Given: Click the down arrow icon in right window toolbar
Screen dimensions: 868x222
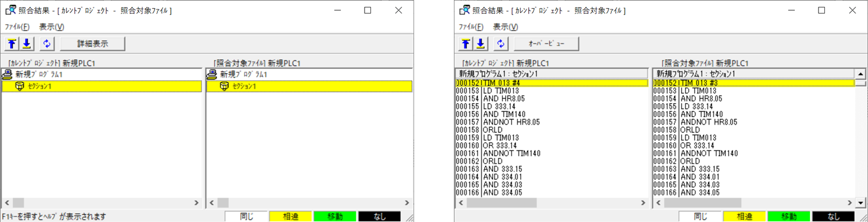Looking at the screenshot, I should [481, 44].
